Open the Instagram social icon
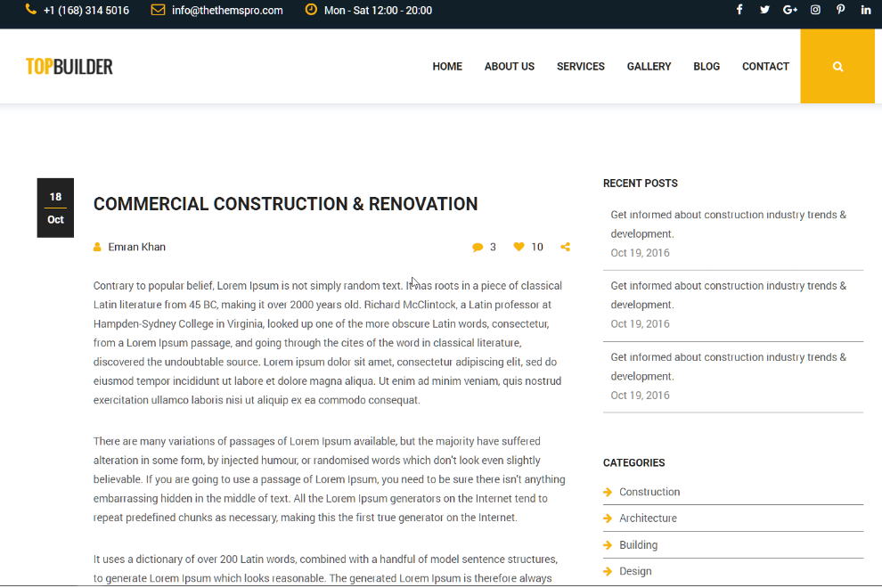Screen dimensions: 882x588 (x=815, y=10)
